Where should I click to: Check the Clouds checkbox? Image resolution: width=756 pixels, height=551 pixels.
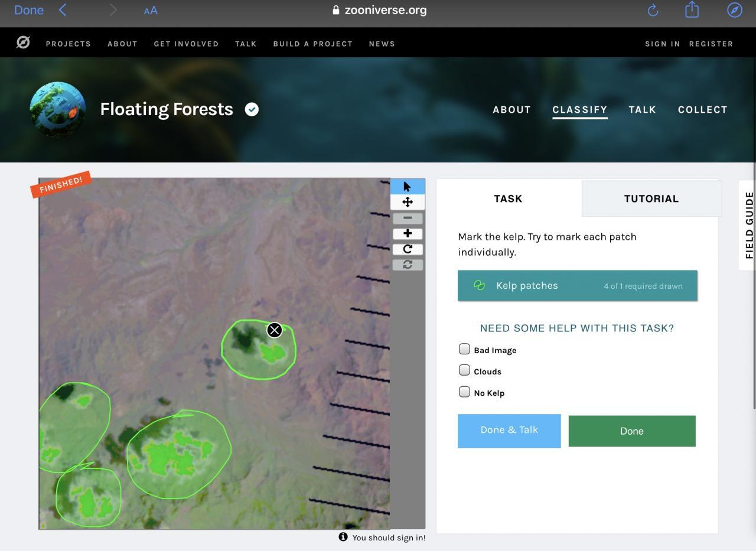click(x=464, y=370)
